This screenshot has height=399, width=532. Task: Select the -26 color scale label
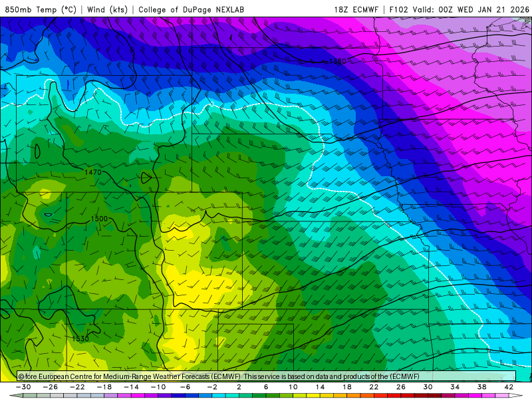click(51, 387)
